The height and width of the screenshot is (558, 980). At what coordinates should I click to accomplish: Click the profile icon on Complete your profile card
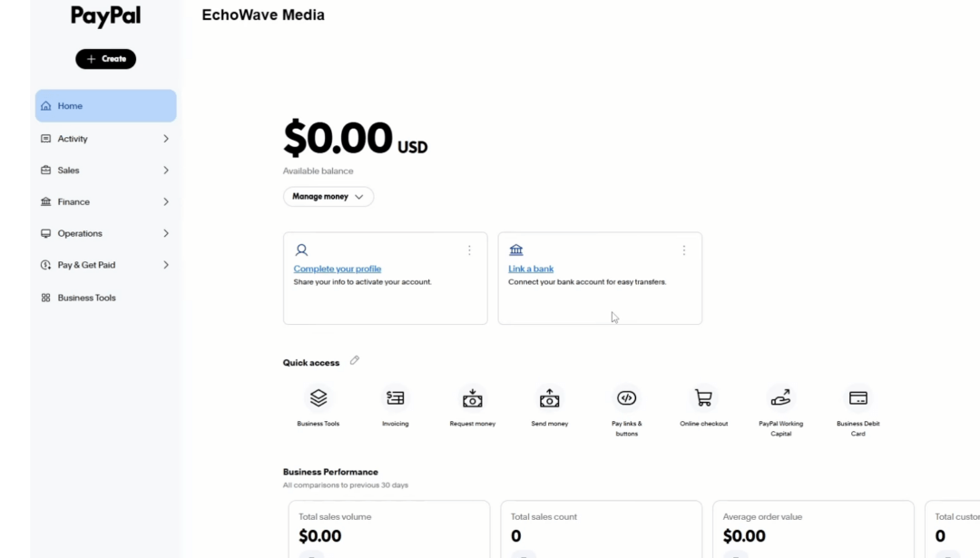pos(300,250)
